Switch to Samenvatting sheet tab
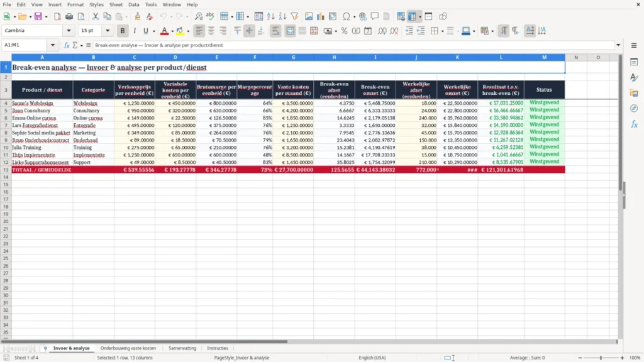Image resolution: width=644 pixels, height=362 pixels. pyautogui.click(x=182, y=348)
